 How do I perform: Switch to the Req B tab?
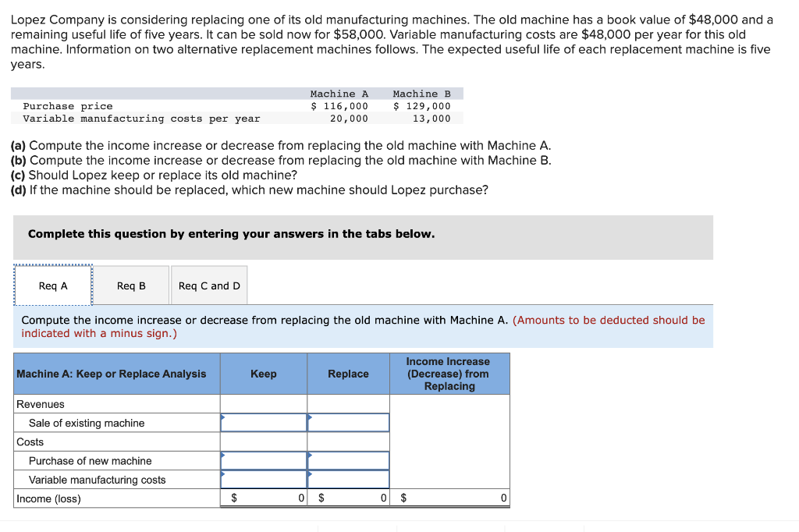click(x=130, y=285)
